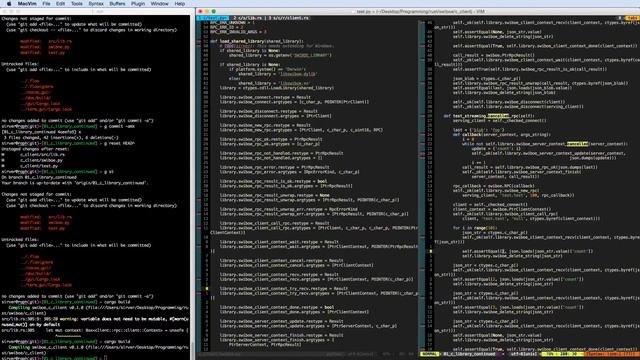640x360 pixels.
Task: Click 'library.swiboe_connect.restype = Result' line
Action: click(265, 97)
